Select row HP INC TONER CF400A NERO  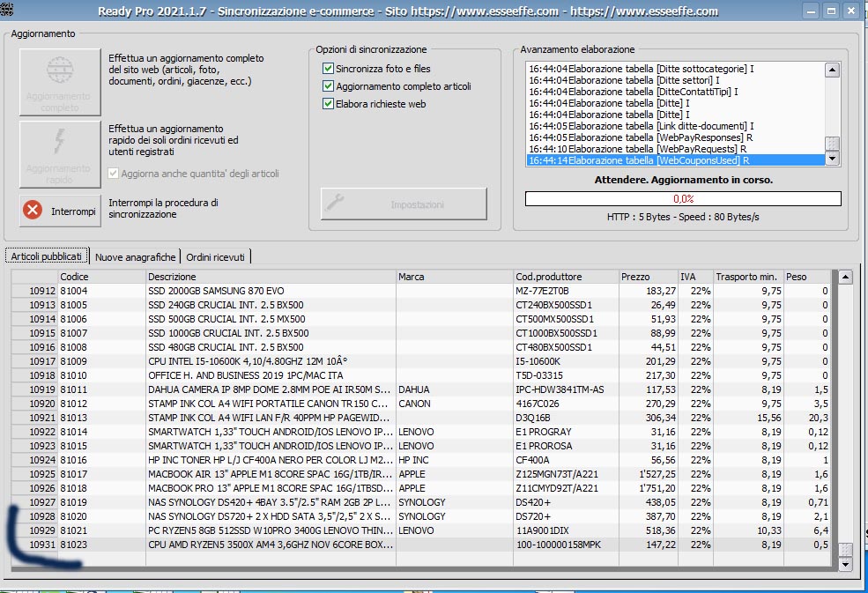coord(421,460)
